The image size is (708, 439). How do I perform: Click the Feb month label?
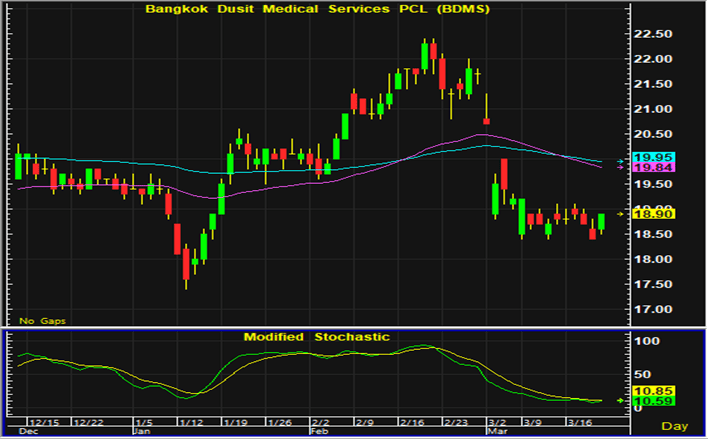click(x=315, y=431)
